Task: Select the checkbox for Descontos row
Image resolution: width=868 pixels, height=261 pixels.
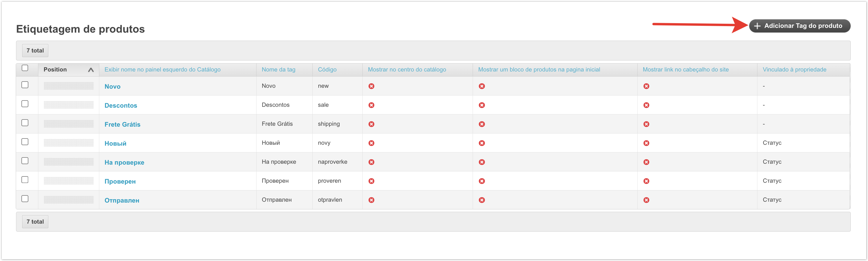Action: [x=25, y=104]
